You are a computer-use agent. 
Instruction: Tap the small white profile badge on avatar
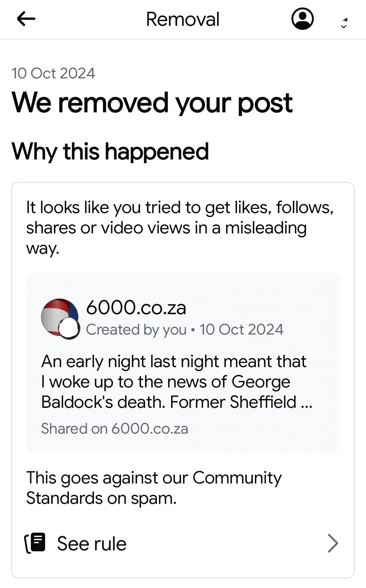click(x=69, y=328)
